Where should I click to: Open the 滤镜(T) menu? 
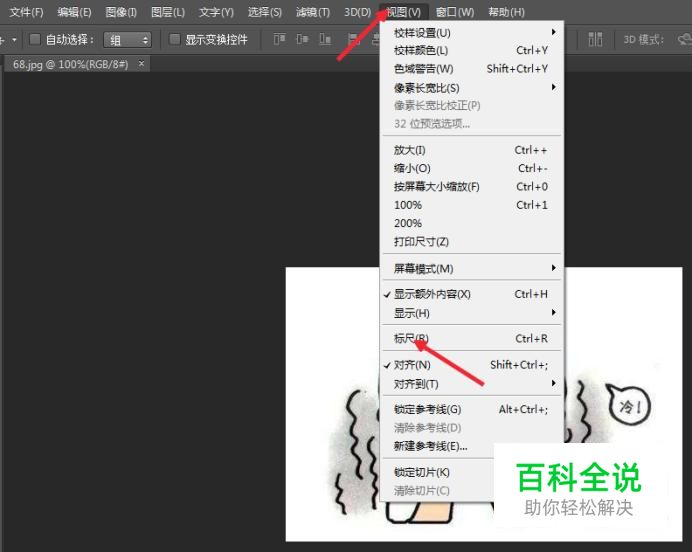(313, 12)
